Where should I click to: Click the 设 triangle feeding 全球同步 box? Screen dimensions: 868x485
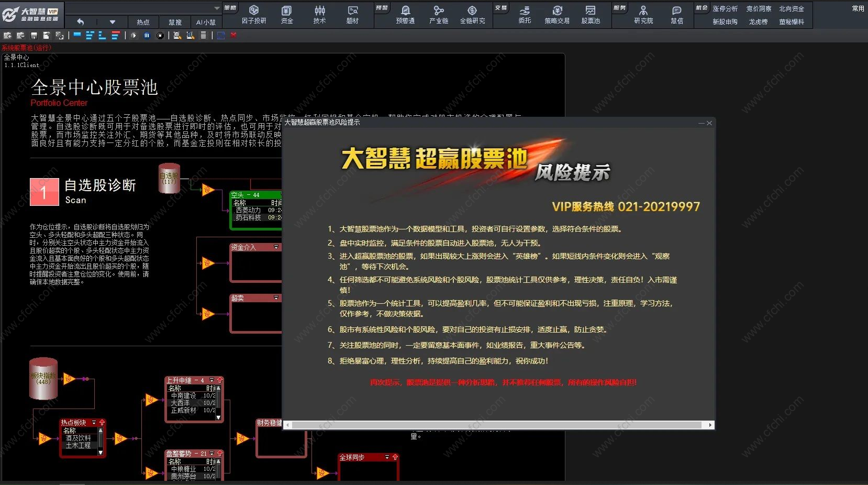(x=322, y=473)
